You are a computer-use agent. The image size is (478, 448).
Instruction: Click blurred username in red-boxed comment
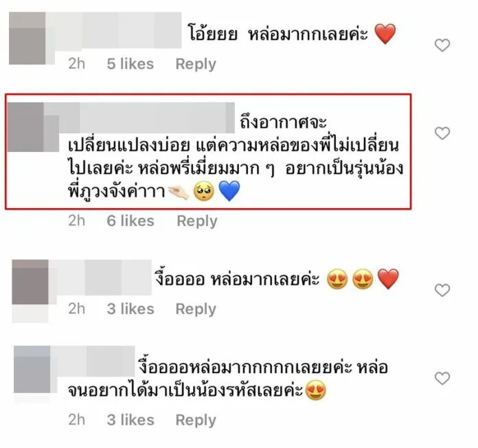[139, 117]
